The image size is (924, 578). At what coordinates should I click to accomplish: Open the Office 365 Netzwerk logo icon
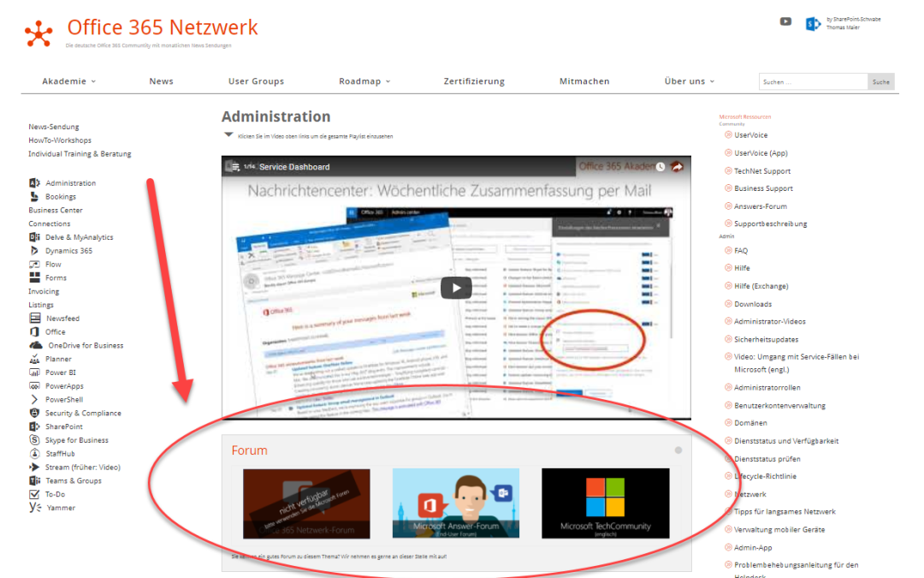pyautogui.click(x=38, y=33)
